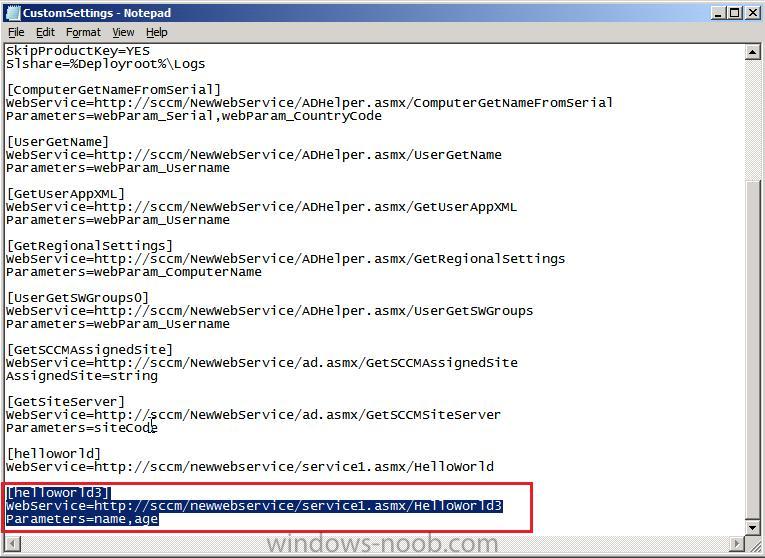Click the [ComputerGetNameFromSerial] section header
The height and width of the screenshot is (558, 765).
pyautogui.click(x=114, y=90)
